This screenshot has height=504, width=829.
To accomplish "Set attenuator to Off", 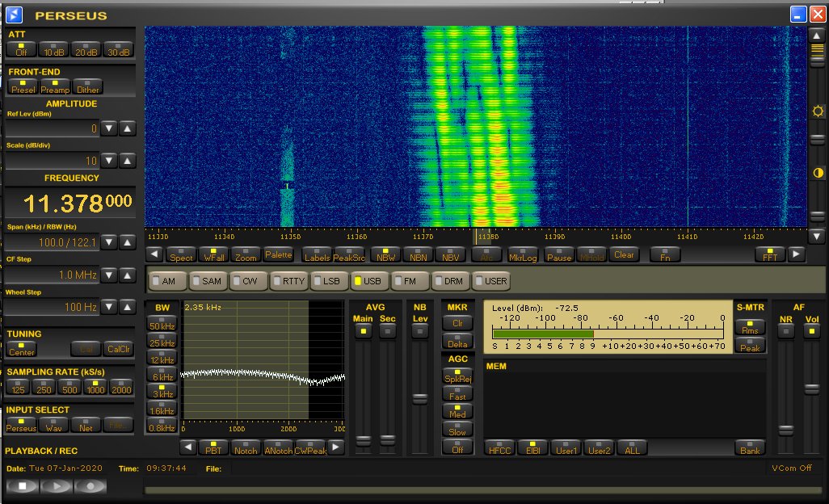I will click(21, 49).
